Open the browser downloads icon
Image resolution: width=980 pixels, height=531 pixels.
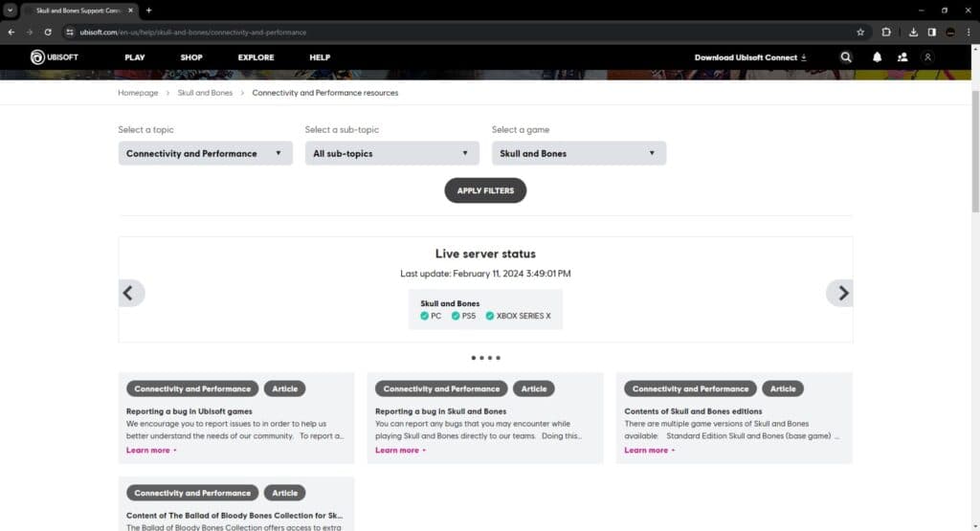coord(913,32)
